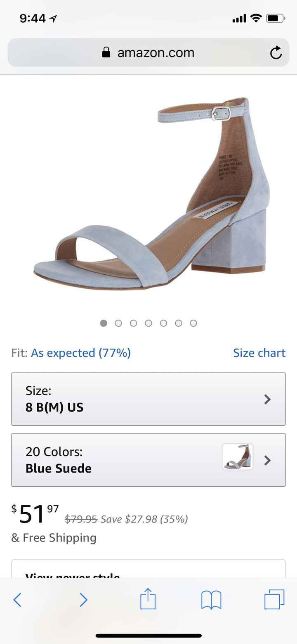Tap the share icon in Safari toolbar
Viewport: 297px width, 644px height.
point(147,600)
